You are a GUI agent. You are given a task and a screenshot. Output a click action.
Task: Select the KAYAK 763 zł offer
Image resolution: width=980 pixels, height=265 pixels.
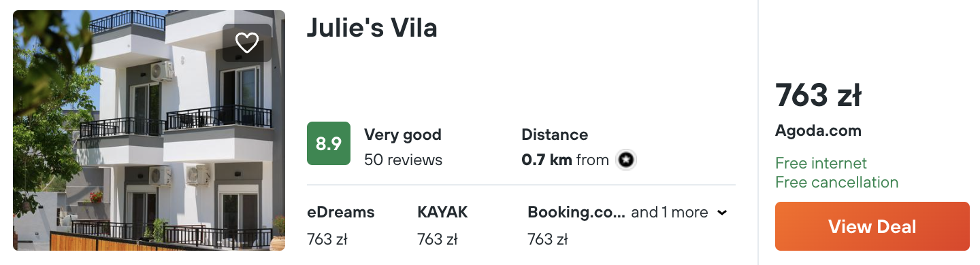coord(442,226)
